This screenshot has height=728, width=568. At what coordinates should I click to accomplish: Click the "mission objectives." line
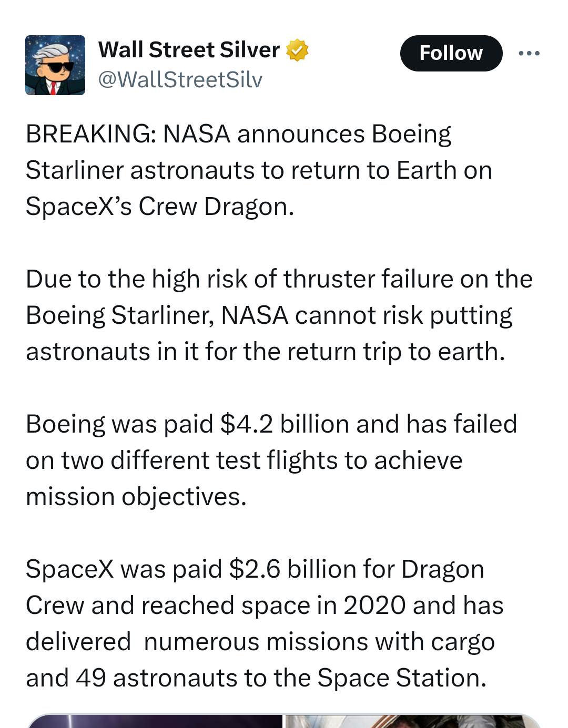click(x=136, y=497)
